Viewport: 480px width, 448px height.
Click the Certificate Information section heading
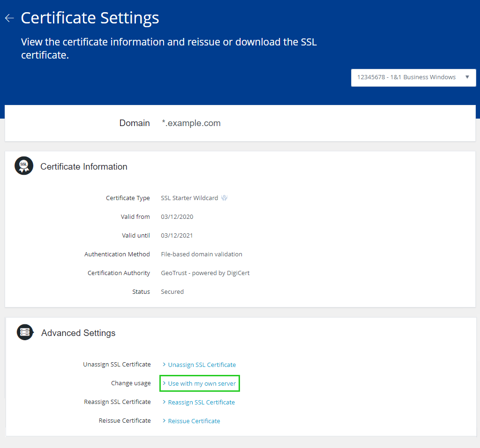[84, 166]
